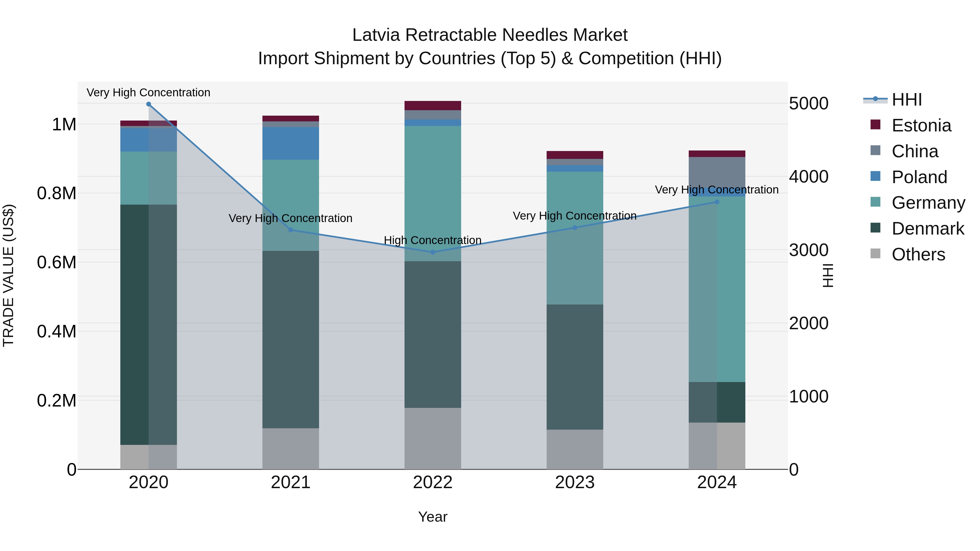Click the HHI data point for 2022
This screenshot has width=980, height=551.
point(433,252)
